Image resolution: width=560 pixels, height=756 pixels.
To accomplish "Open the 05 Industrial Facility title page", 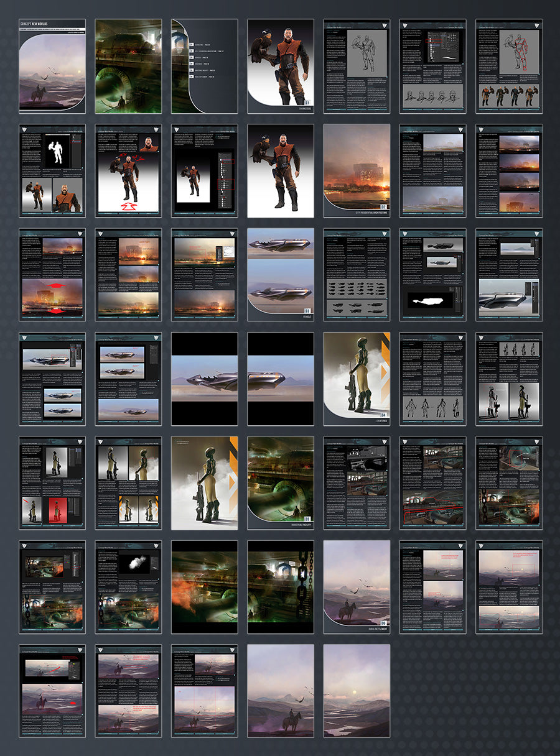I will [281, 483].
